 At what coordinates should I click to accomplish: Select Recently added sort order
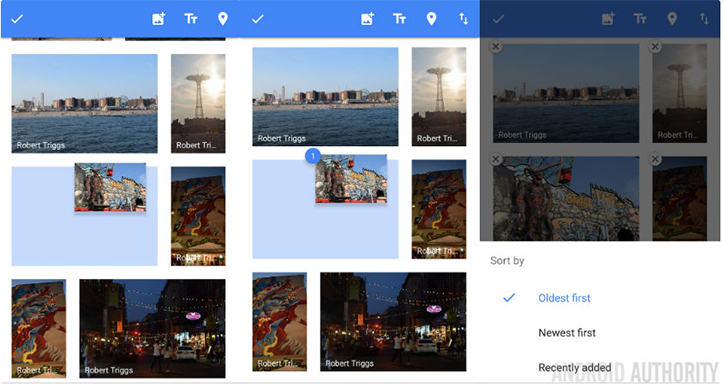[x=575, y=368]
